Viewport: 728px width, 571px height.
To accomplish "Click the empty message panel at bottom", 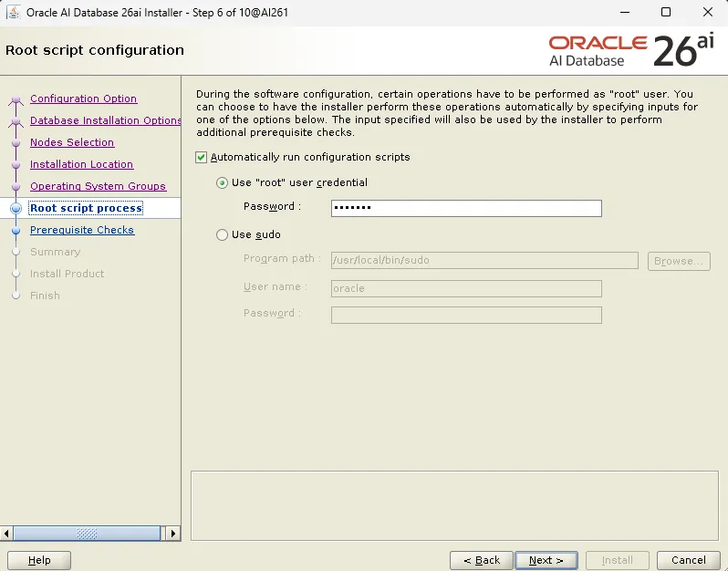I will (454, 505).
